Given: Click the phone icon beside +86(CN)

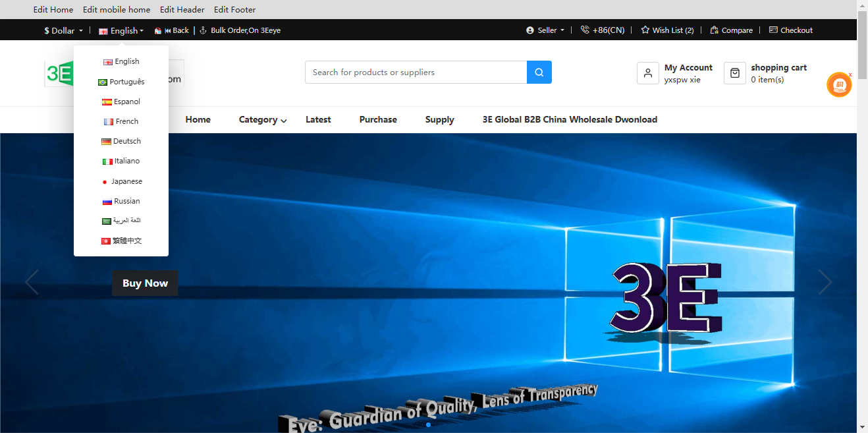Looking at the screenshot, I should 585,30.
